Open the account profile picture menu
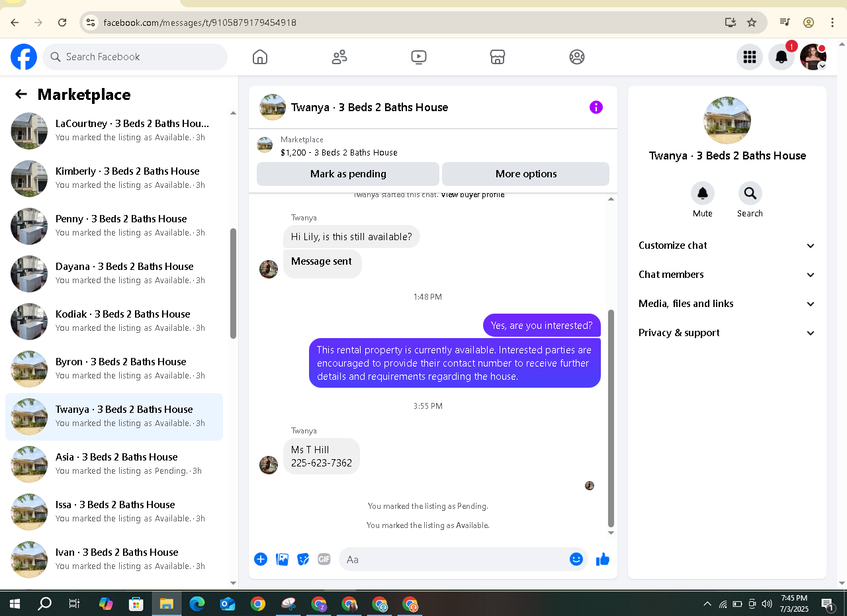Viewport: 847px width, 616px height. (x=813, y=57)
